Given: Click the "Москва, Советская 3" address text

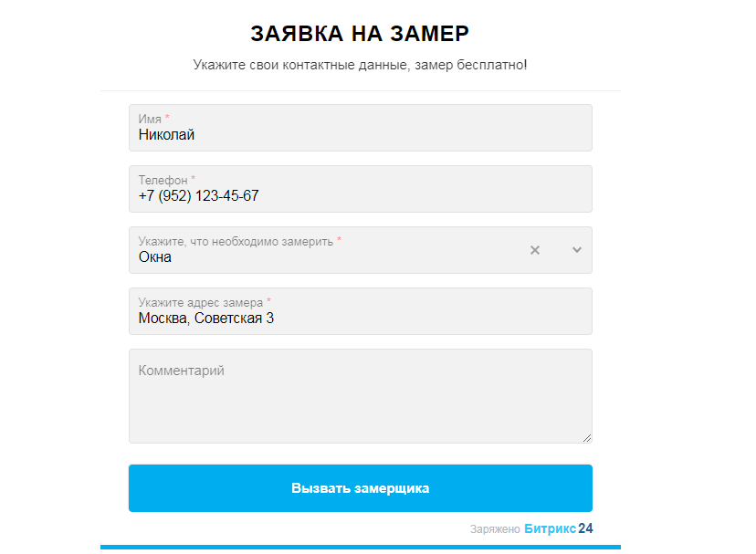Looking at the screenshot, I should click(205, 319).
